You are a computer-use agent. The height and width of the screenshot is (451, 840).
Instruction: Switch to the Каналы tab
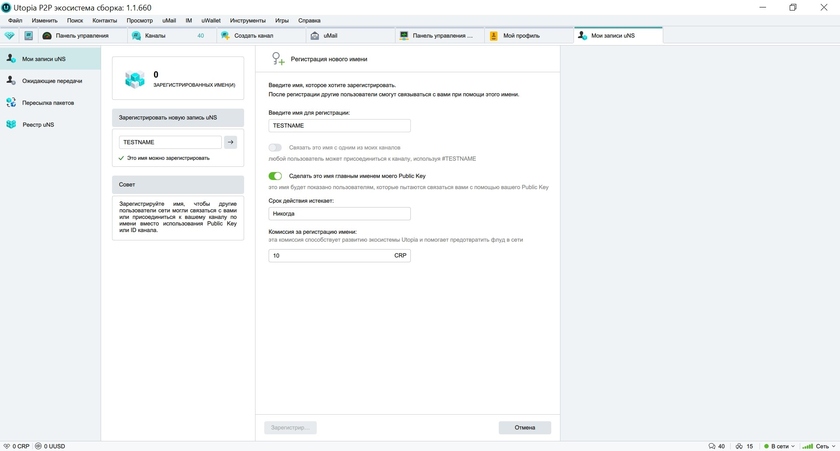172,36
